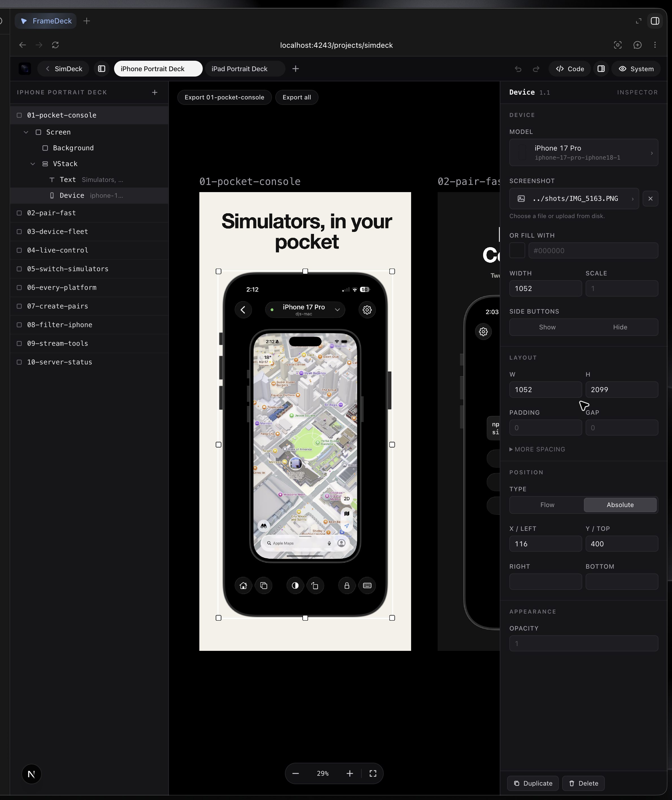Viewport: 672px width, 800px height.
Task: Go back to SimDeck project
Action: tap(63, 69)
